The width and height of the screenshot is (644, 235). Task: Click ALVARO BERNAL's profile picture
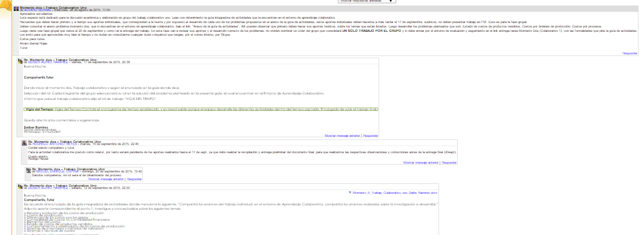coord(16,9)
